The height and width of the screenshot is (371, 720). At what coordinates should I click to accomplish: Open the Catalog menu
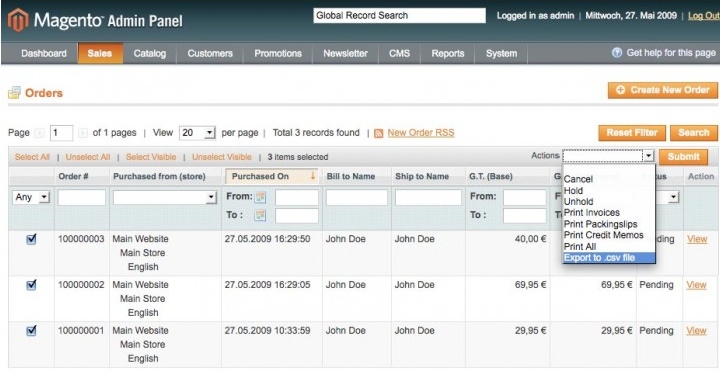(x=150, y=53)
